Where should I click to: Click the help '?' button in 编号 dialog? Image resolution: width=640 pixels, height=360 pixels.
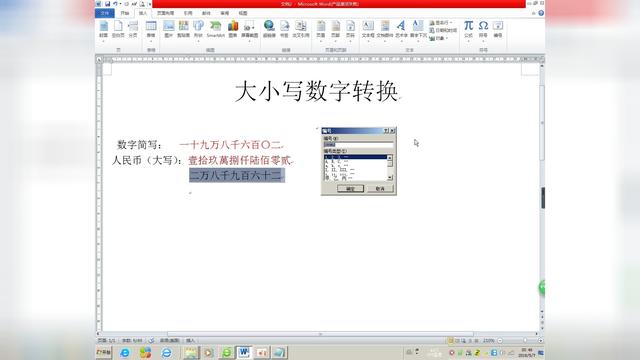(385, 131)
